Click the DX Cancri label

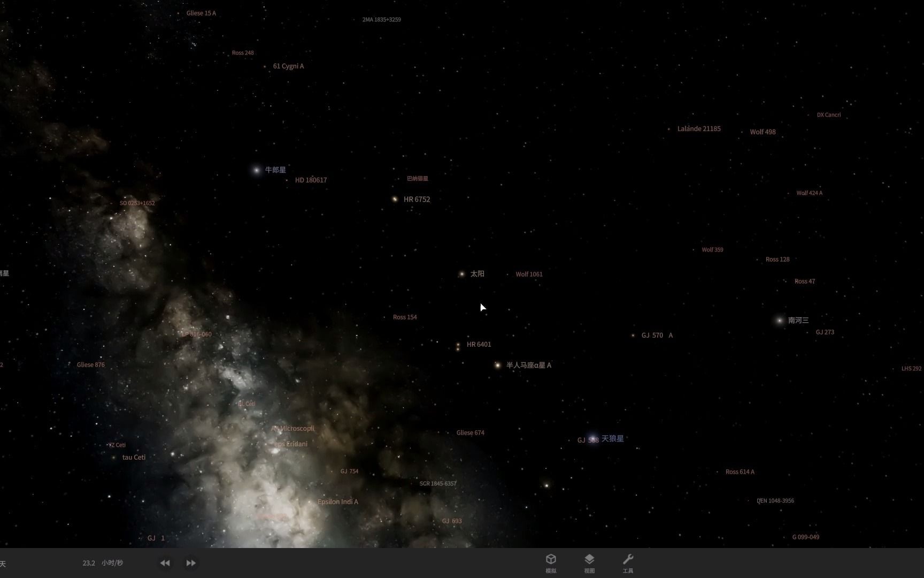point(828,115)
